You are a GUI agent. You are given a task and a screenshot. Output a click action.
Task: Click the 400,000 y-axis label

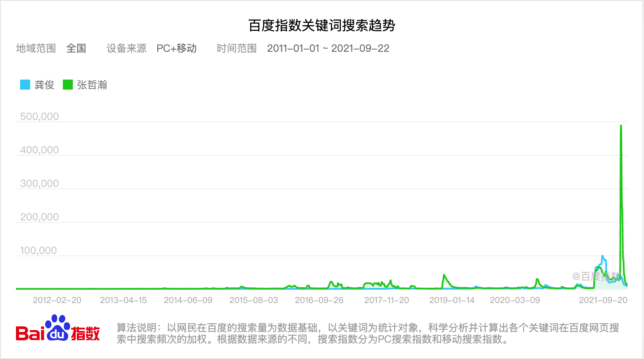[40, 150]
